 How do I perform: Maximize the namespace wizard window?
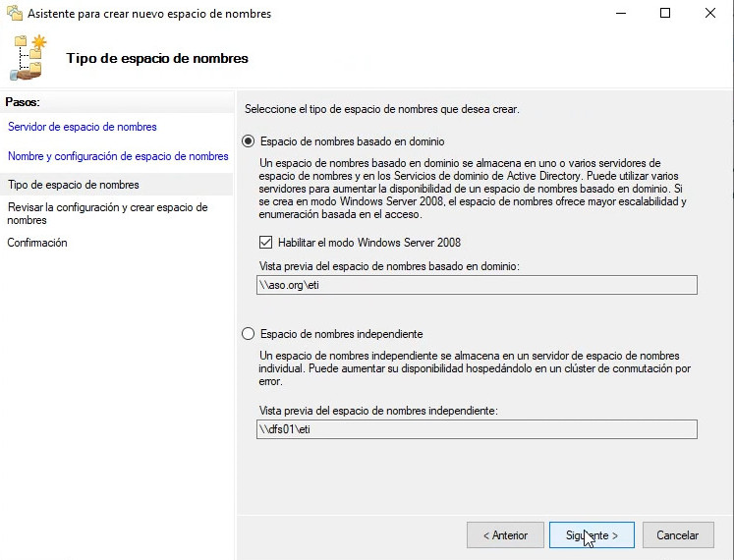(x=665, y=14)
